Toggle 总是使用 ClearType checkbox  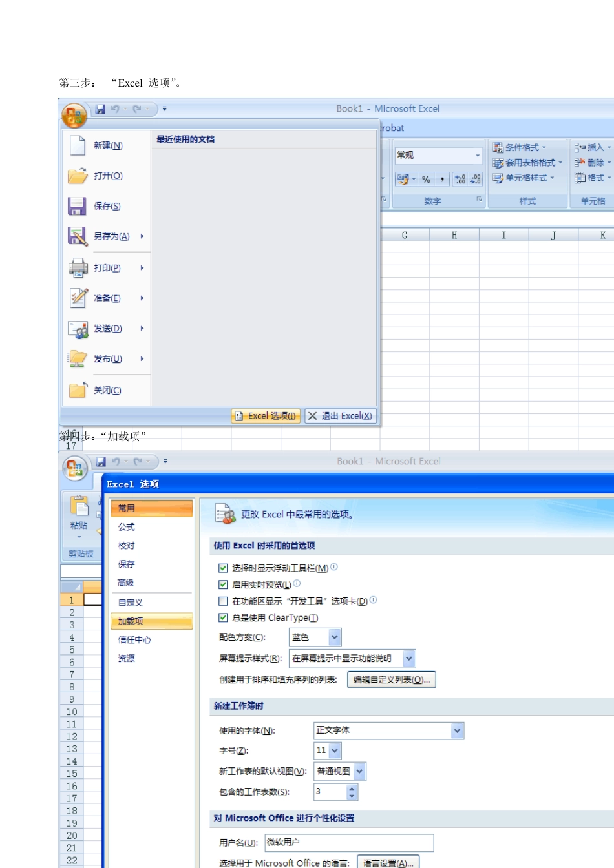223,617
